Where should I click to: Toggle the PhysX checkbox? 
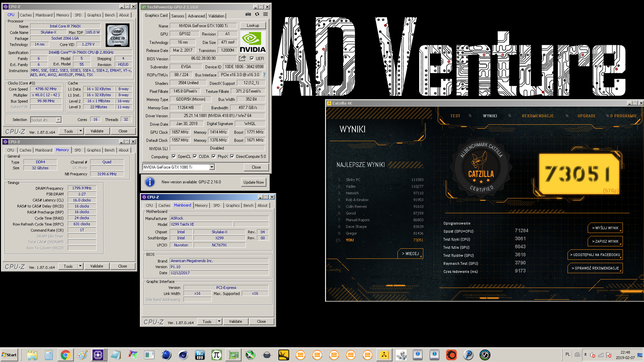point(214,156)
